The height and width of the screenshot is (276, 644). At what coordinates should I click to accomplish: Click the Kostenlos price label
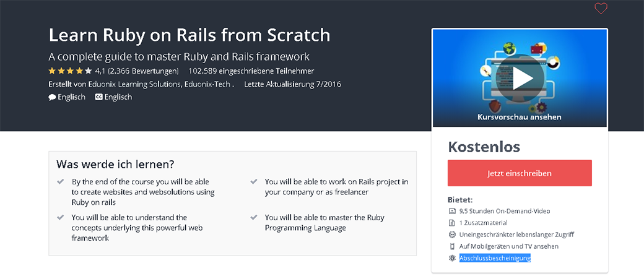pos(484,147)
